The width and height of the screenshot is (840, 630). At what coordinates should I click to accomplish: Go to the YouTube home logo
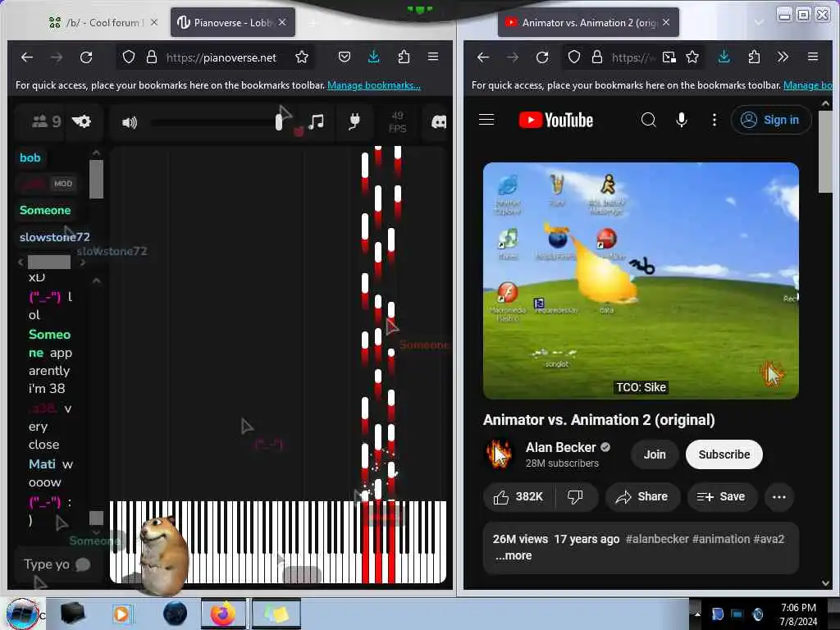(x=556, y=120)
